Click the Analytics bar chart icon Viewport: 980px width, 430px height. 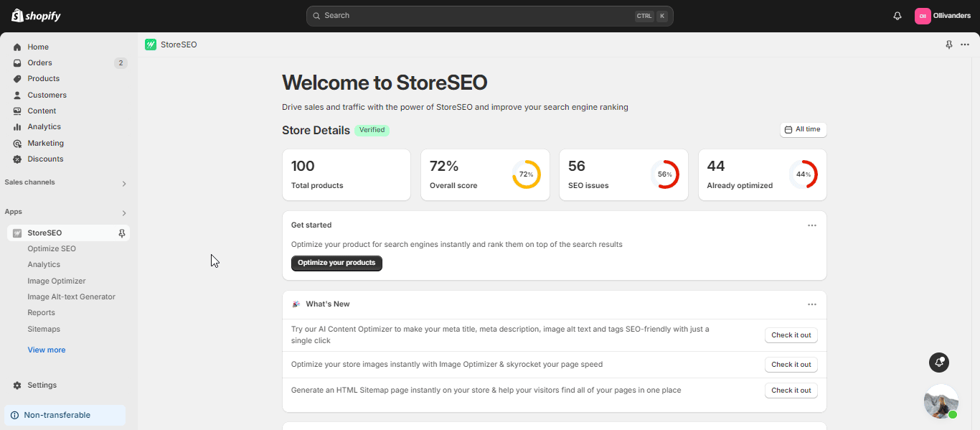pyautogui.click(x=17, y=127)
